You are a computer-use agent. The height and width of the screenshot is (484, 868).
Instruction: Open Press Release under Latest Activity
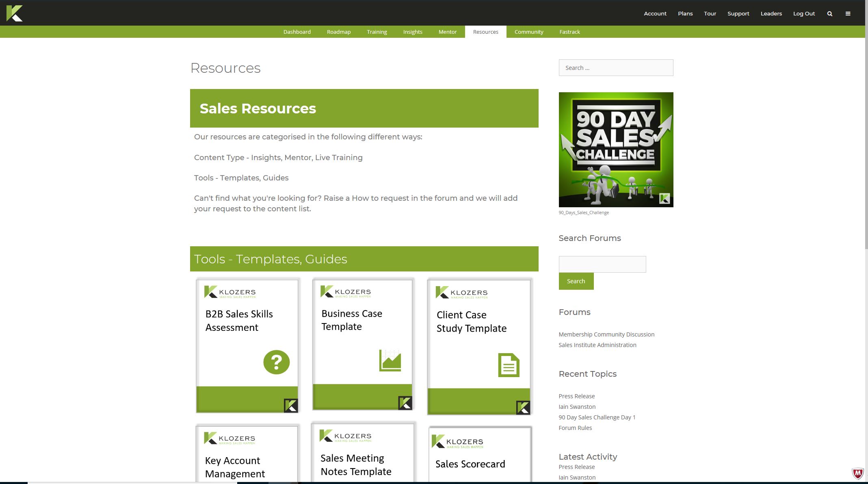point(576,467)
